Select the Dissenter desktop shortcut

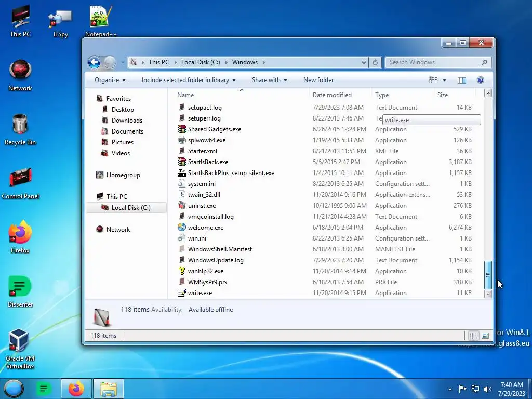tap(20, 292)
